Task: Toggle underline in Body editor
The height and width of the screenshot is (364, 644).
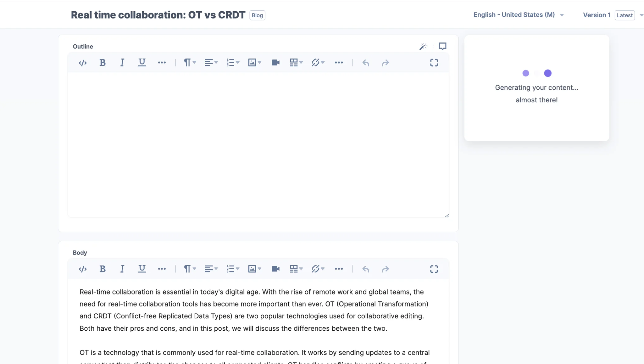Action: click(142, 269)
